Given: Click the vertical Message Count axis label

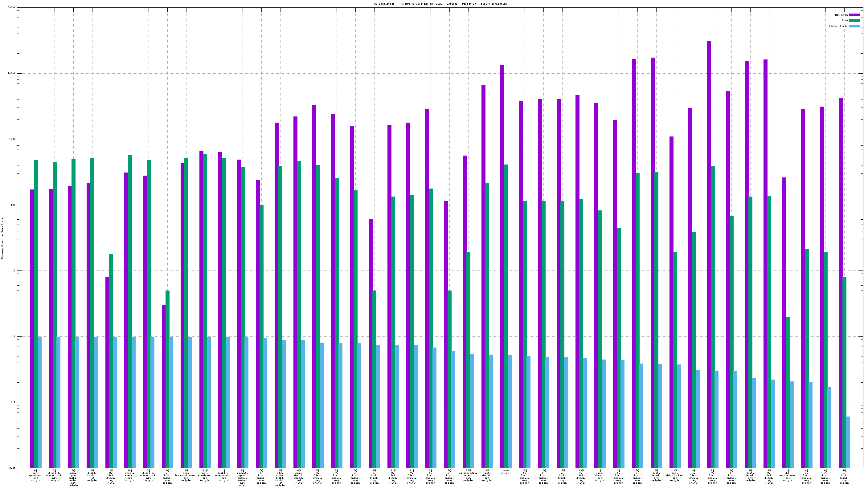Looking at the screenshot, I should click(2, 238).
